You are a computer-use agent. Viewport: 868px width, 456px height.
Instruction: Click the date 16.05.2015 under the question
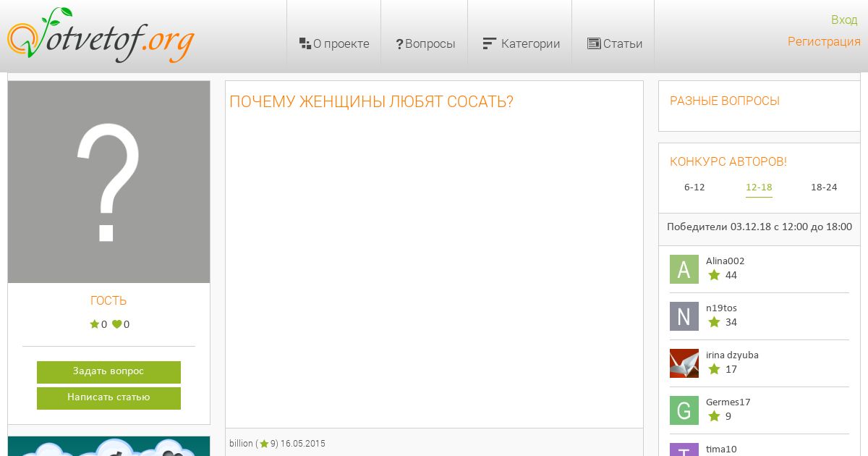tap(303, 444)
